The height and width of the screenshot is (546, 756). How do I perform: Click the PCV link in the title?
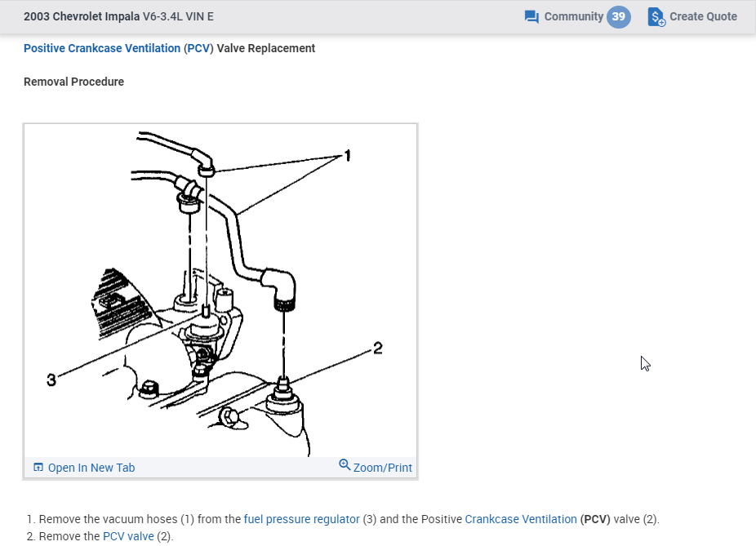198,48
